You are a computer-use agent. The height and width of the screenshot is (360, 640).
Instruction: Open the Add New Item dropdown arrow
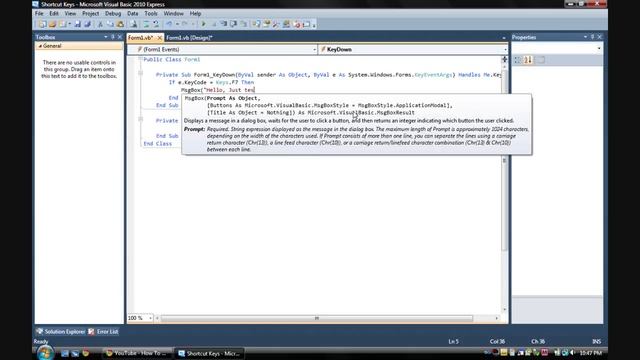(70, 24)
